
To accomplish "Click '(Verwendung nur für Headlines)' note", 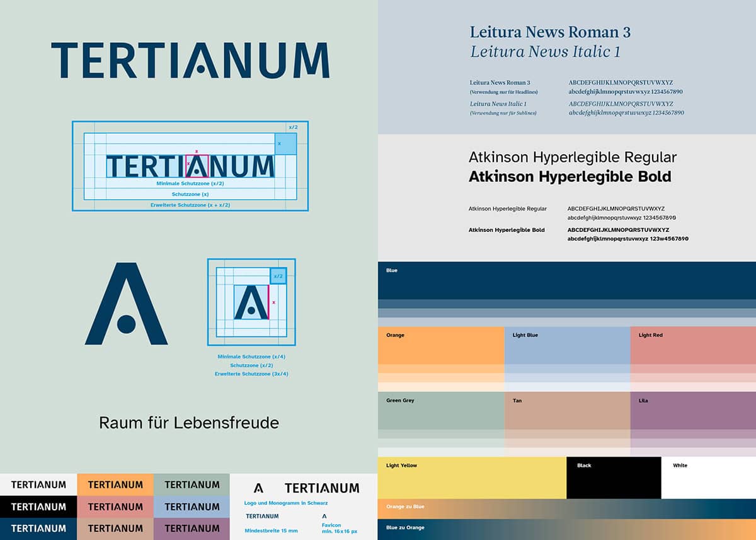I will tap(503, 92).
